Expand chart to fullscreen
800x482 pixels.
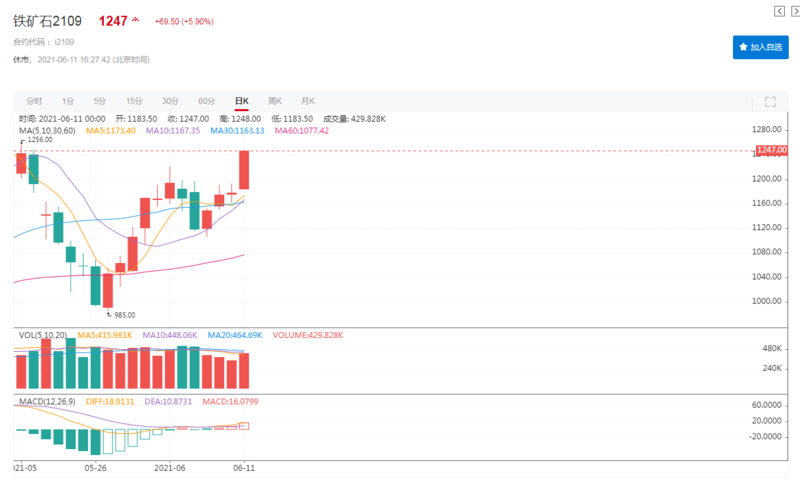(770, 101)
